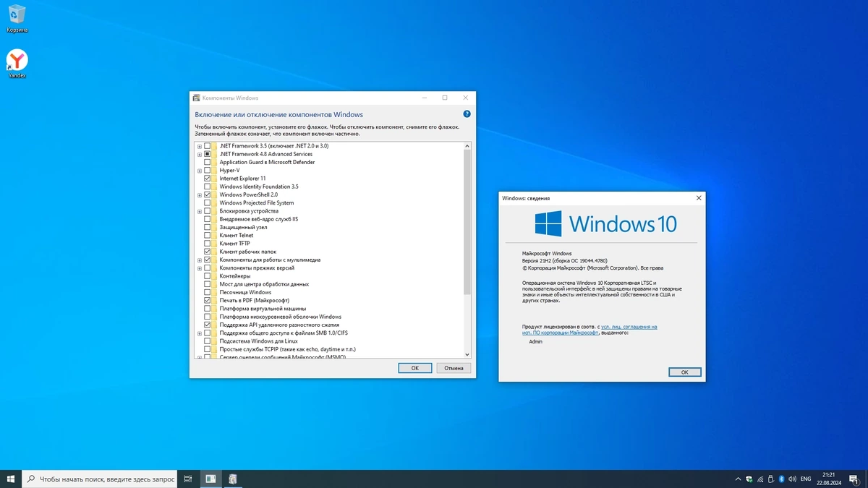
Task: Check Application Guard в Microsoft Defender box
Action: [208, 162]
